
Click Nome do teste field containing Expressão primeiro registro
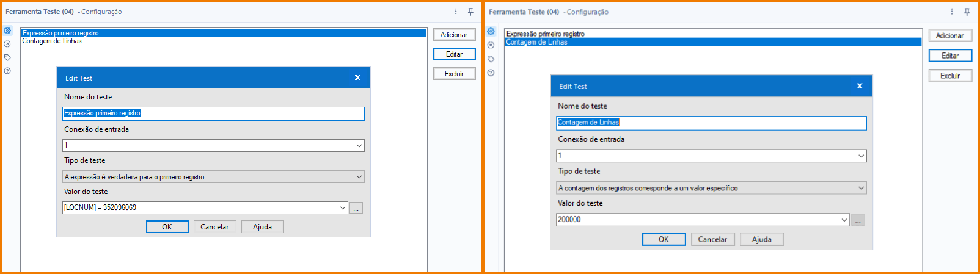213,114
